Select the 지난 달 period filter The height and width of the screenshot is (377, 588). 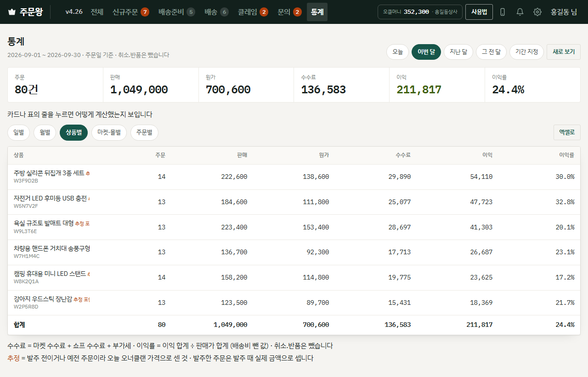coord(458,52)
